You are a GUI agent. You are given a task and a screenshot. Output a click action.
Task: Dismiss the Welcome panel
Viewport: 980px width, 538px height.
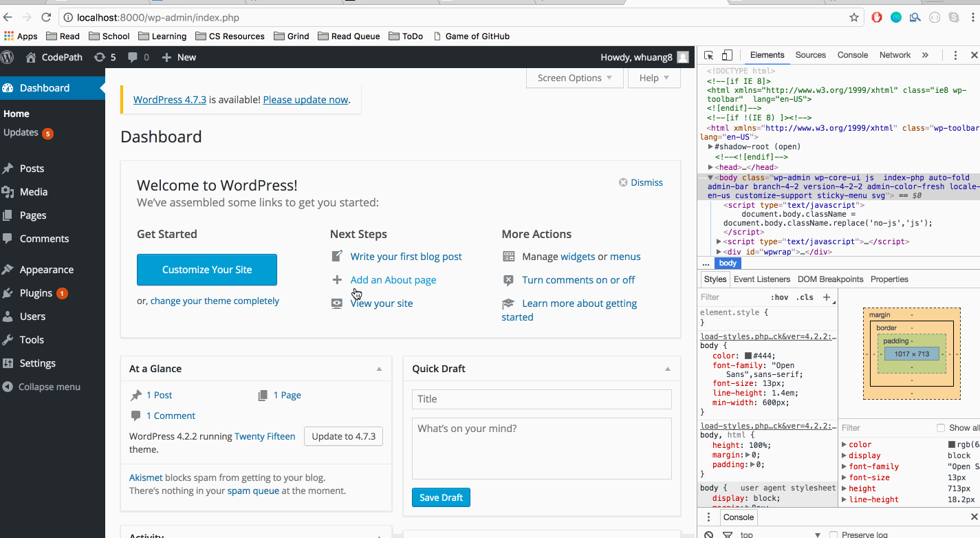(x=641, y=182)
